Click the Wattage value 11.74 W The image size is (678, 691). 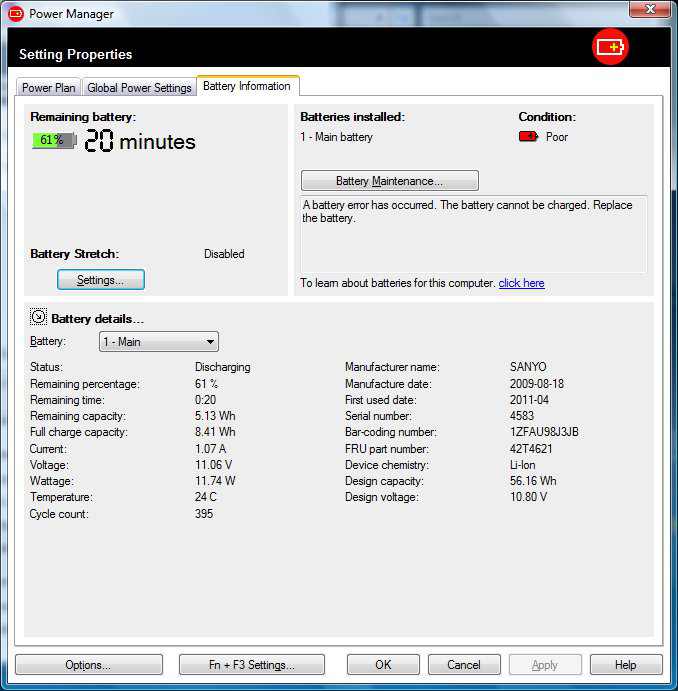point(215,481)
